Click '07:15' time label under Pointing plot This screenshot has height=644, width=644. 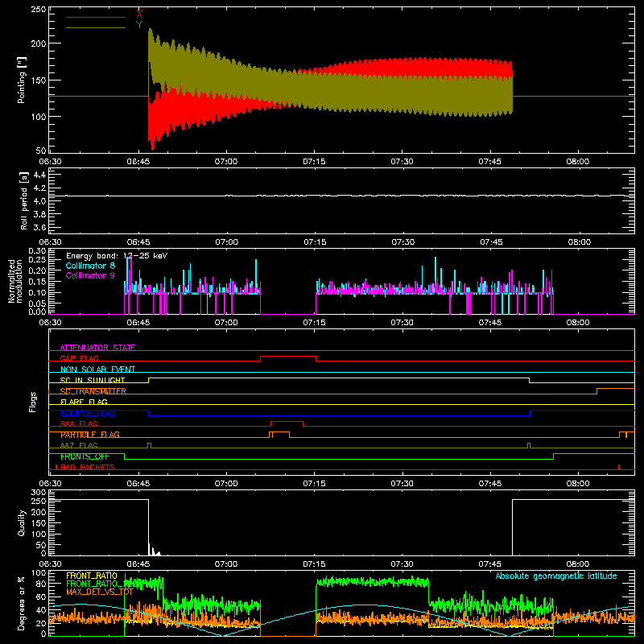314,162
